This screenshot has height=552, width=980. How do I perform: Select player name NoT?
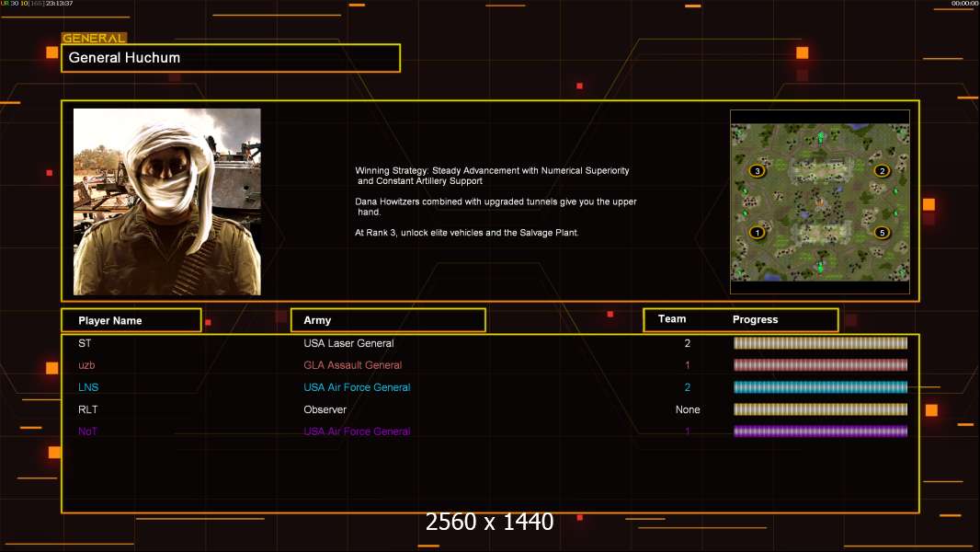tap(87, 431)
